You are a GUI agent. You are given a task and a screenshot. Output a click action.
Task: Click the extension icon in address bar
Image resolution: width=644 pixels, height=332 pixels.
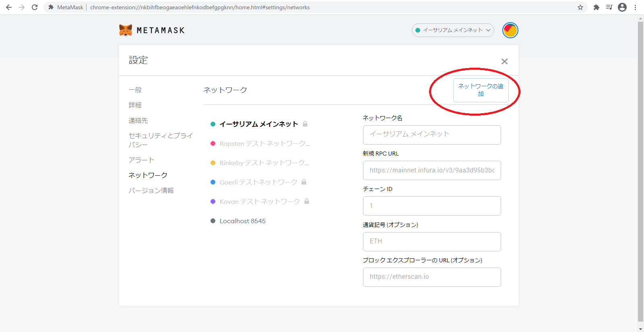point(51,7)
